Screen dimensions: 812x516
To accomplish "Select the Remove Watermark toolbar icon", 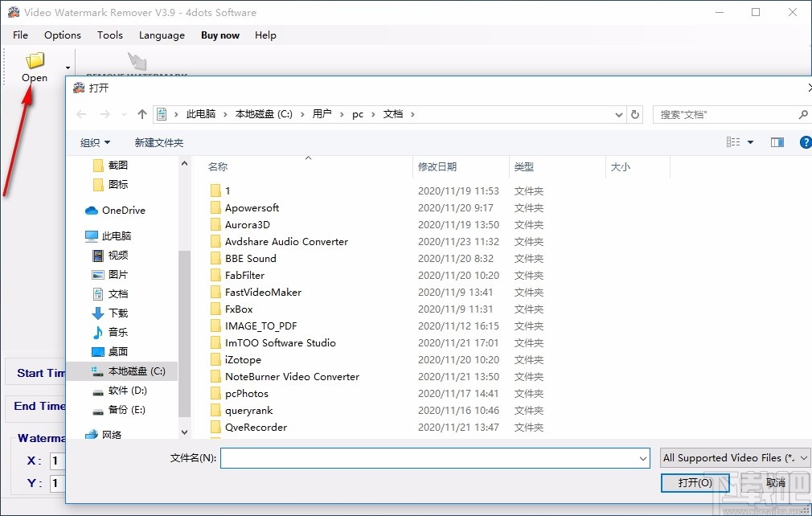I will pos(137,63).
